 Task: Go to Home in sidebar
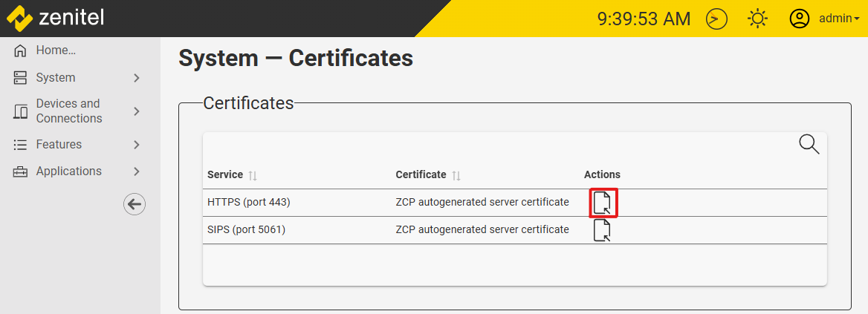click(56, 50)
